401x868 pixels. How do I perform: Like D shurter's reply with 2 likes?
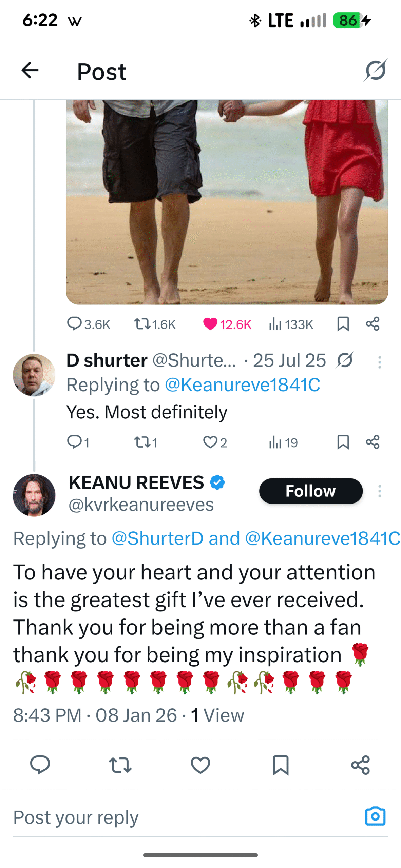coord(210,442)
